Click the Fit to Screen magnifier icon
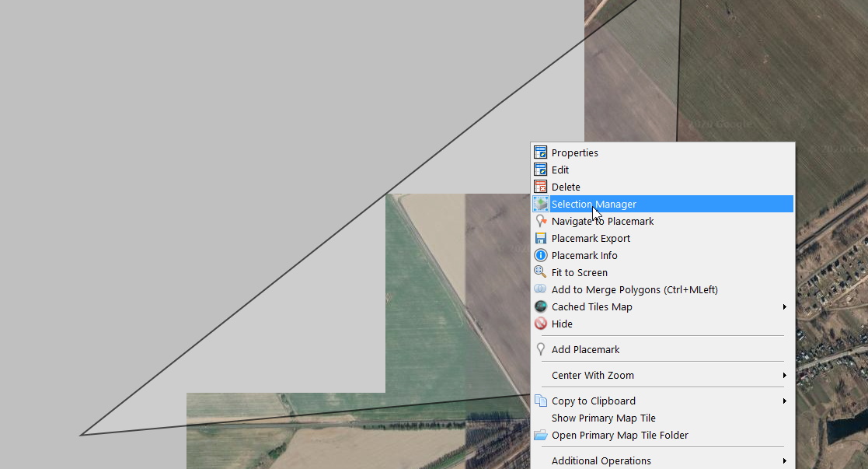This screenshot has width=868, height=469. [541, 272]
